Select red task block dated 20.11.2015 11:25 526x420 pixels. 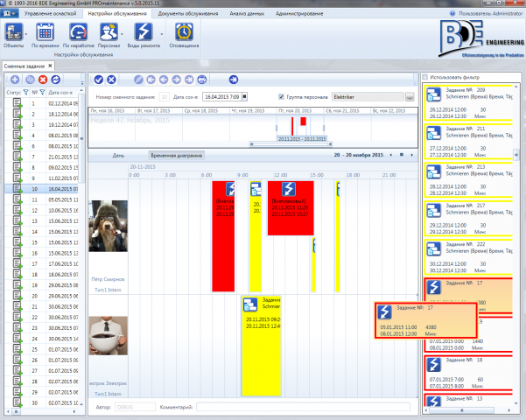tap(291, 208)
